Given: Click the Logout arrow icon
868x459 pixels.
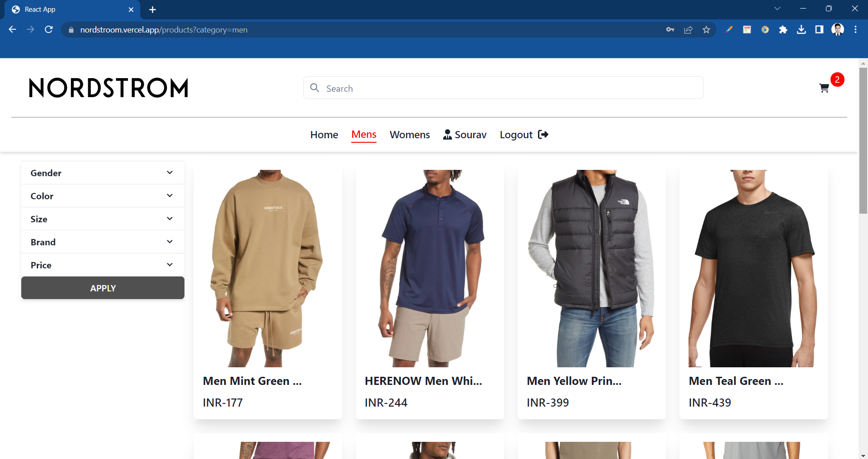Looking at the screenshot, I should (543, 135).
